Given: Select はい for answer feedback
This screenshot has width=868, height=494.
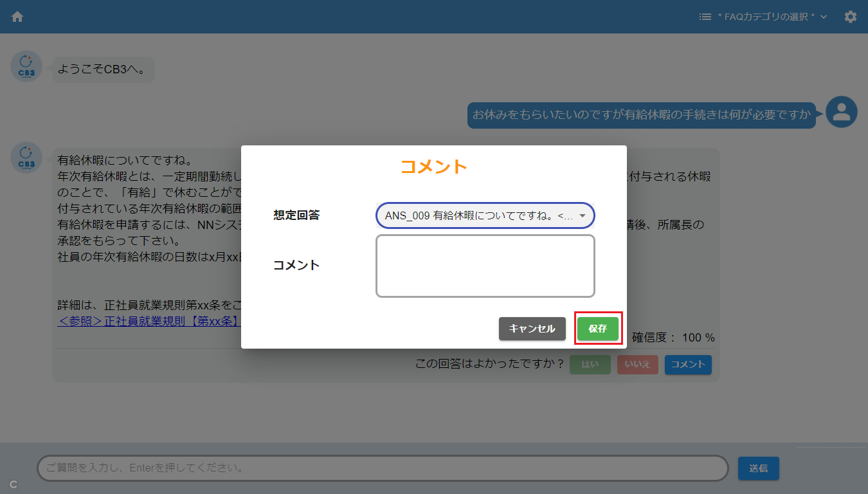Looking at the screenshot, I should (590, 365).
